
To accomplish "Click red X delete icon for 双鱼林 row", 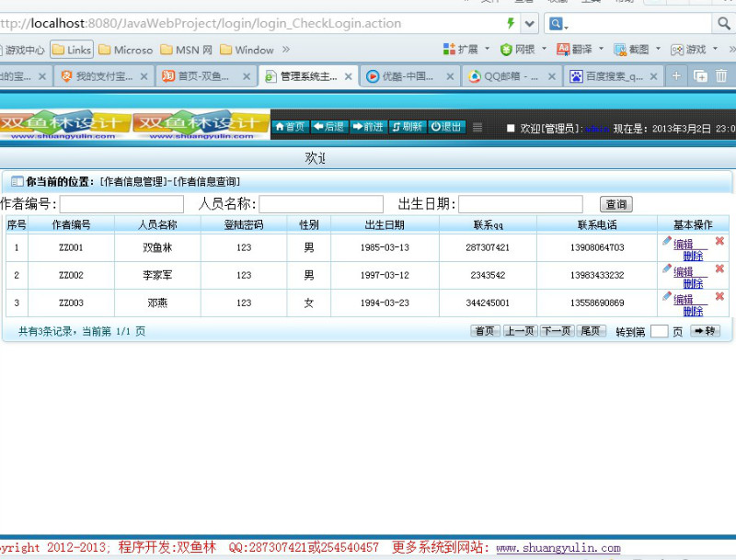I will point(719,241).
